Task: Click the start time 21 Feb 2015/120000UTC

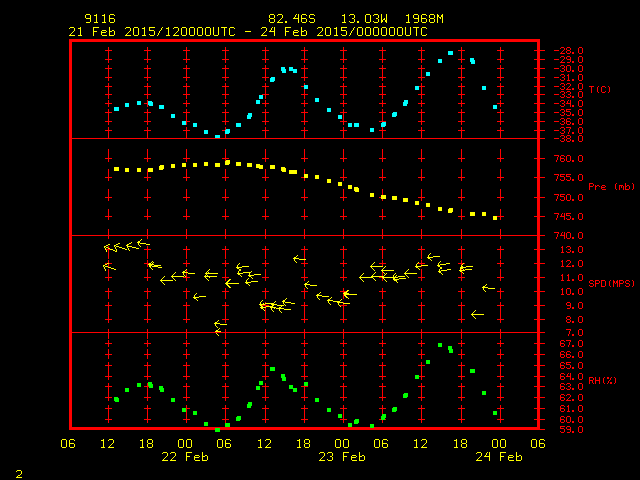Action: pyautogui.click(x=152, y=32)
